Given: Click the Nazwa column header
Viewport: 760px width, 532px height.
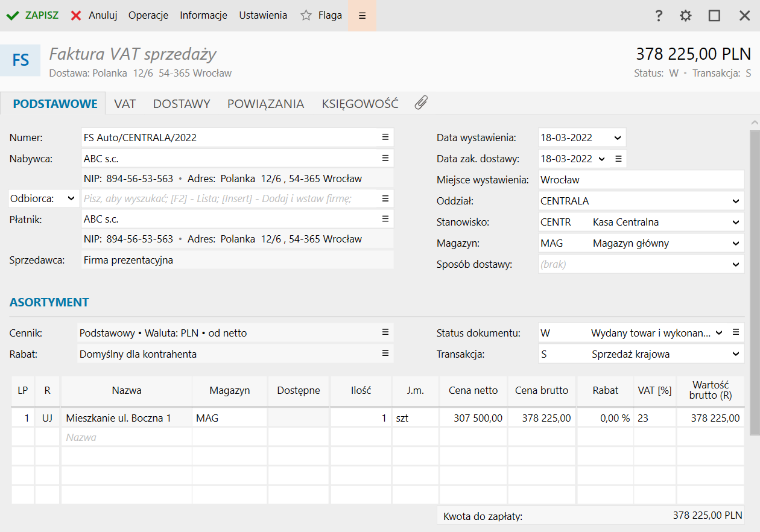Looking at the screenshot, I should click(127, 390).
